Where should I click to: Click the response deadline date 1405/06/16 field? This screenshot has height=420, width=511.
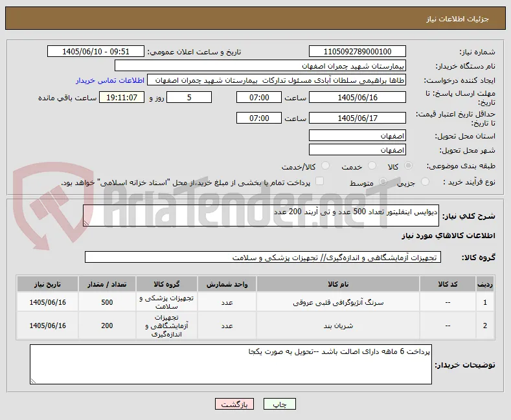[x=357, y=97]
